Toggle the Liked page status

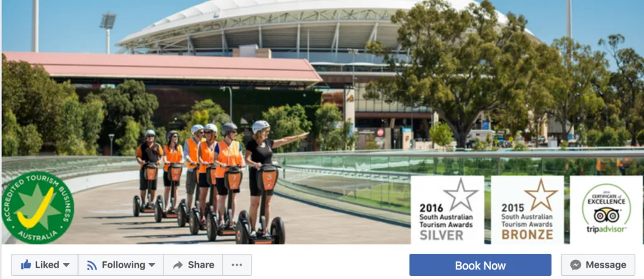pyautogui.click(x=45, y=265)
